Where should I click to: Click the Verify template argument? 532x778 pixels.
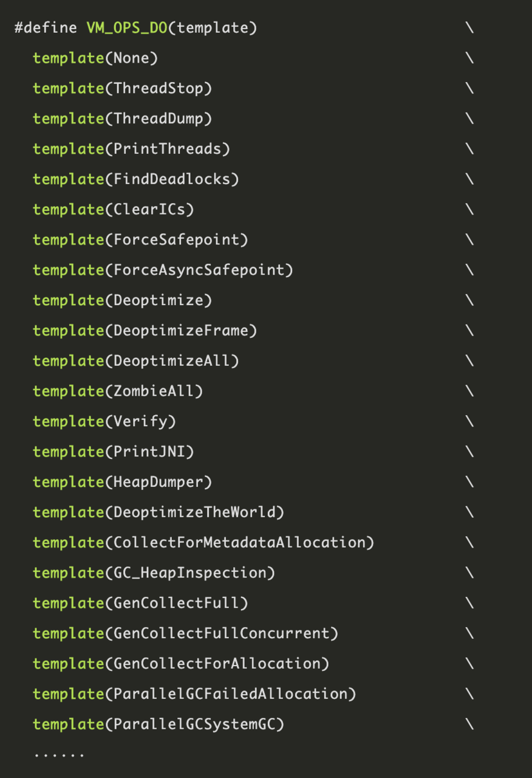[x=140, y=421]
